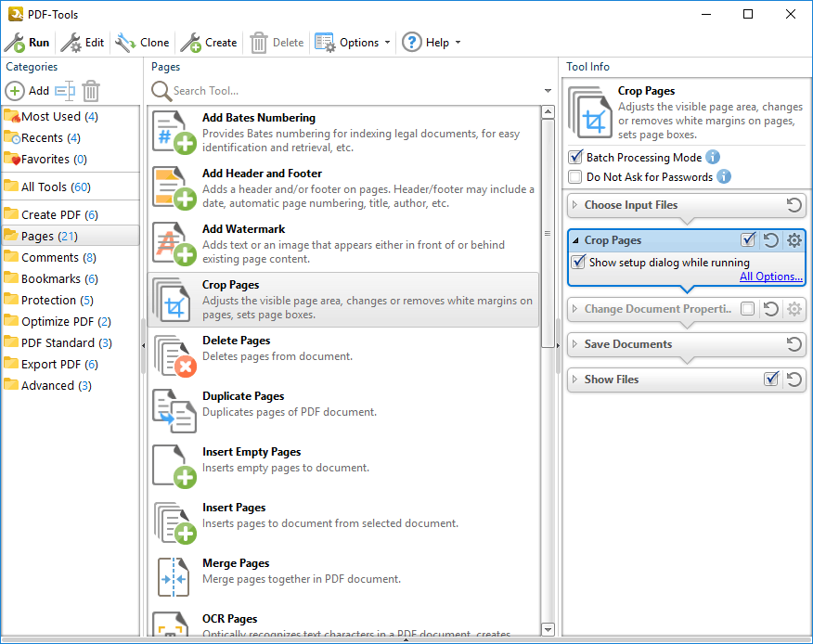Click the Merge Pages tool icon

click(x=174, y=577)
